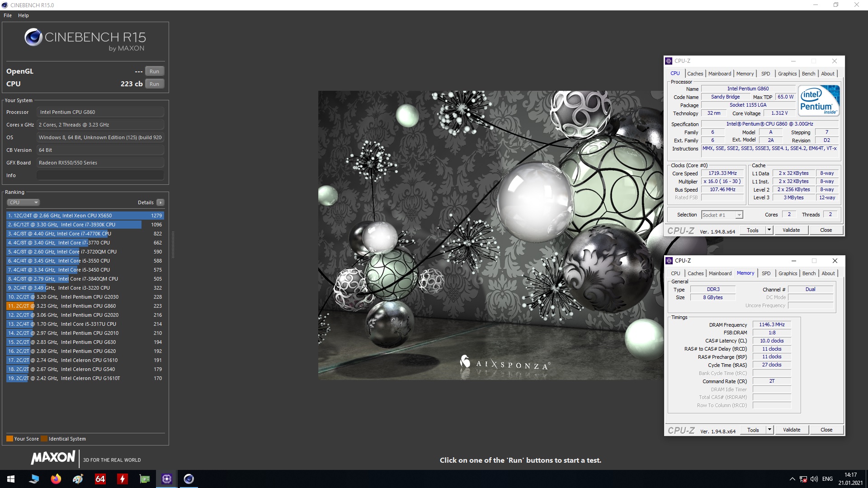Open Memory tab in top CPU-Z window
The width and height of the screenshot is (868, 488).
coord(745,74)
